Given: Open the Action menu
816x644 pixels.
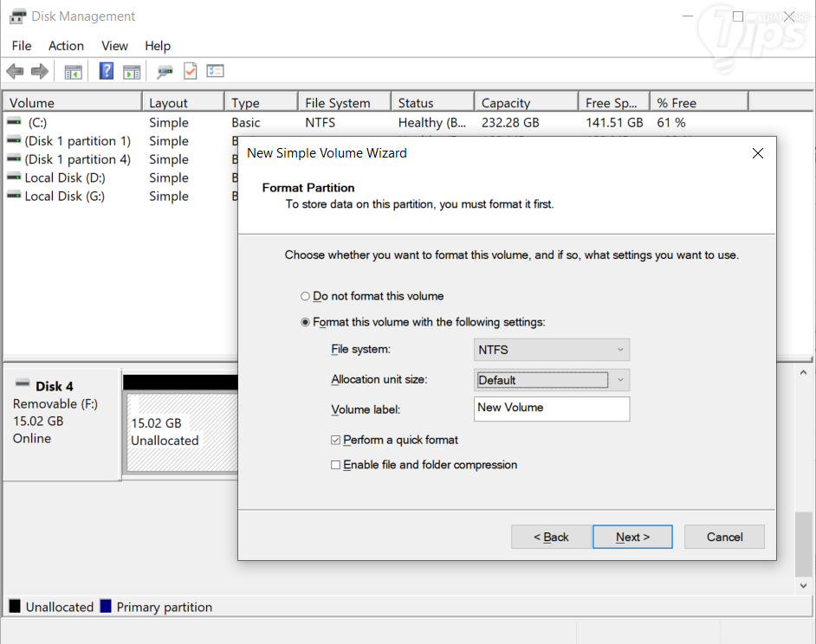Looking at the screenshot, I should tap(66, 46).
